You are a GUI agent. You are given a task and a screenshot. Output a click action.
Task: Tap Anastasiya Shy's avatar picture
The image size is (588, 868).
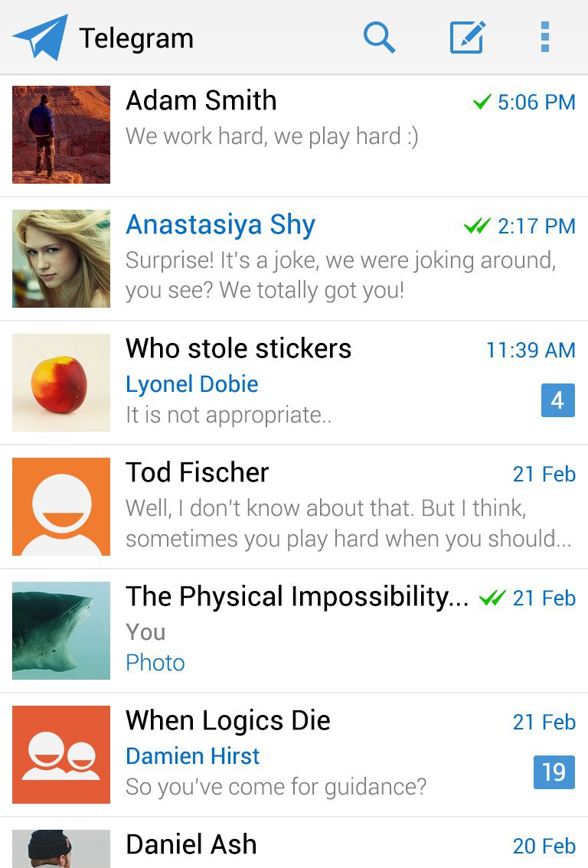(x=61, y=259)
